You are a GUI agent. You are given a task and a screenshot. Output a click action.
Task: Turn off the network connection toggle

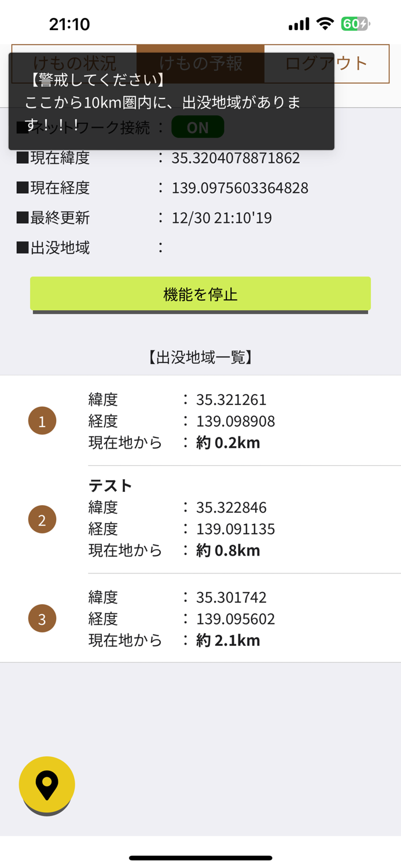[197, 127]
